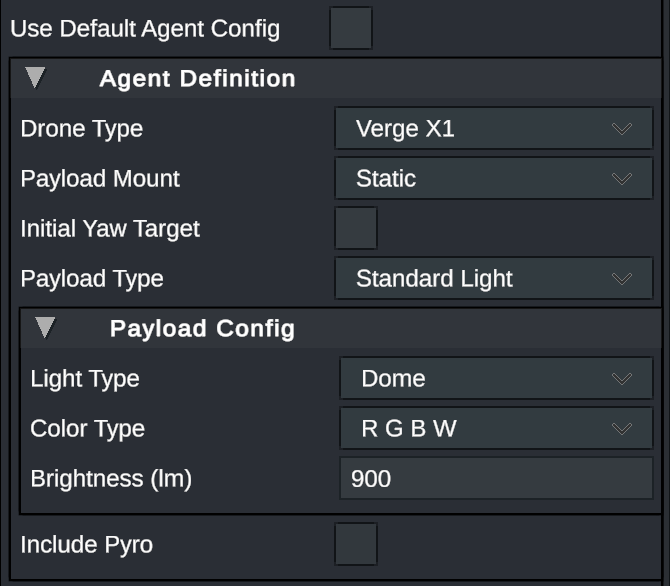The height and width of the screenshot is (586, 670).
Task: Click the Brightness (lm) value field
Action: (497, 478)
